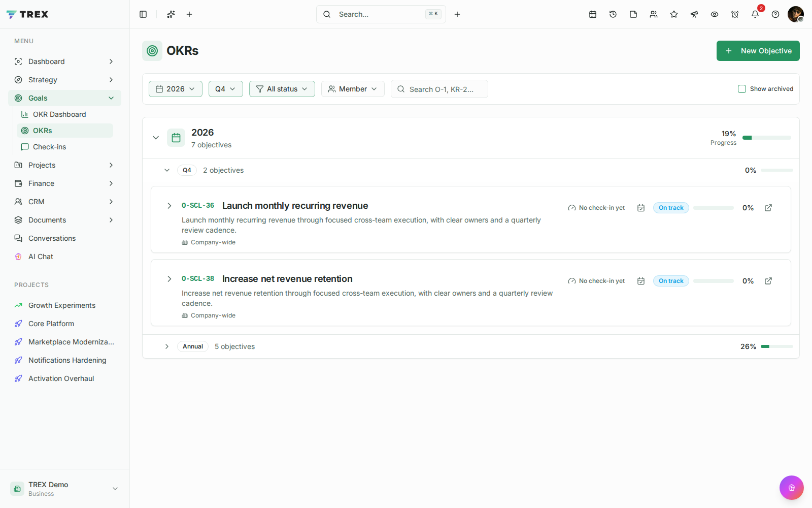Image resolution: width=812 pixels, height=508 pixels.
Task: Open Launch monthly recurring revenue in new view
Action: click(768, 208)
